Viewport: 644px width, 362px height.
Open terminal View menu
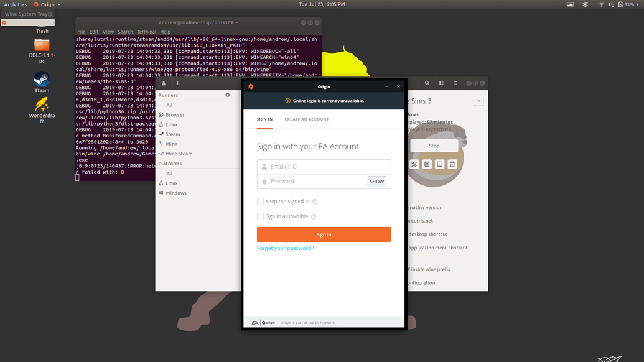click(x=108, y=32)
